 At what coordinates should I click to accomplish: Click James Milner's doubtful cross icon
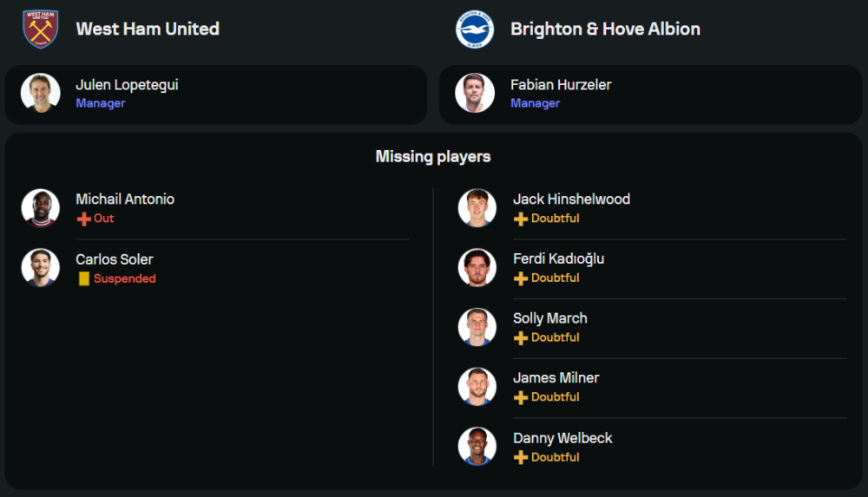click(521, 397)
